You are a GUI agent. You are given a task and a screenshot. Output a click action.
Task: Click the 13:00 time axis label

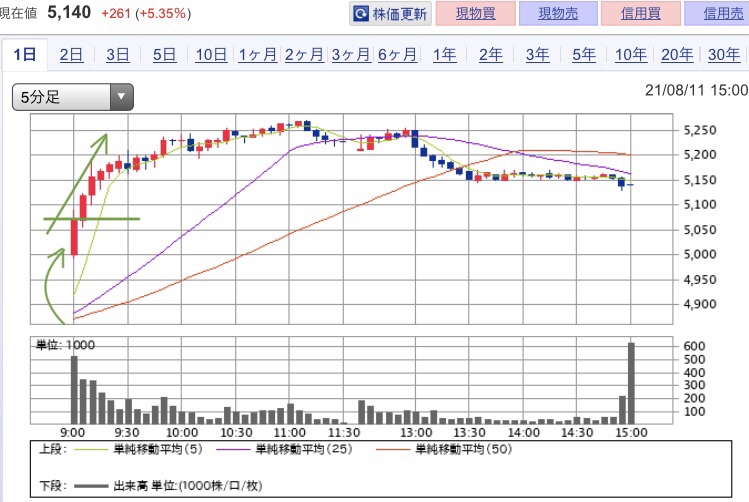(416, 433)
